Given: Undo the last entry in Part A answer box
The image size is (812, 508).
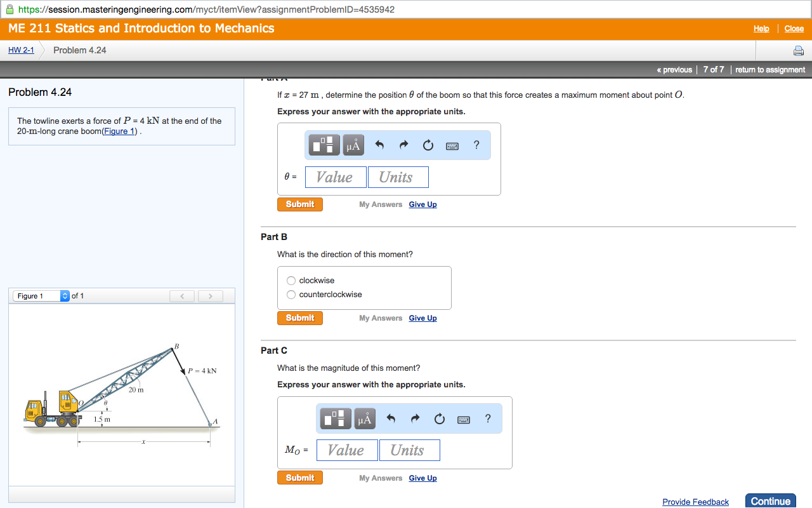Looking at the screenshot, I should click(x=379, y=145).
